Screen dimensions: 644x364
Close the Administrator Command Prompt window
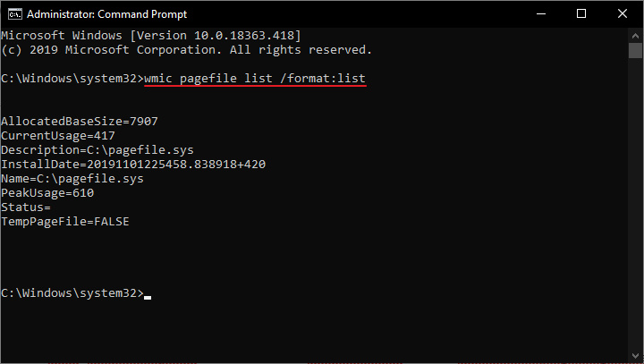tap(623, 14)
